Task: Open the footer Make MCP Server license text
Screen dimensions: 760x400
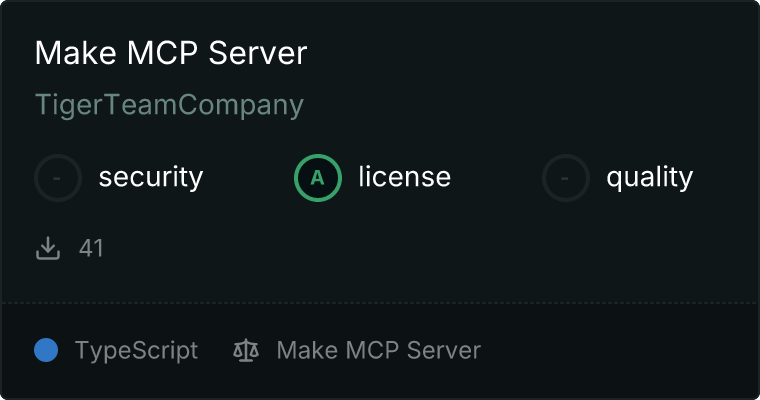Action: (378, 350)
